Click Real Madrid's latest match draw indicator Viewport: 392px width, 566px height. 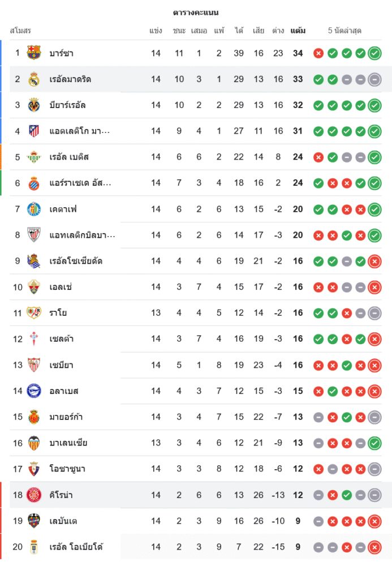374,79
